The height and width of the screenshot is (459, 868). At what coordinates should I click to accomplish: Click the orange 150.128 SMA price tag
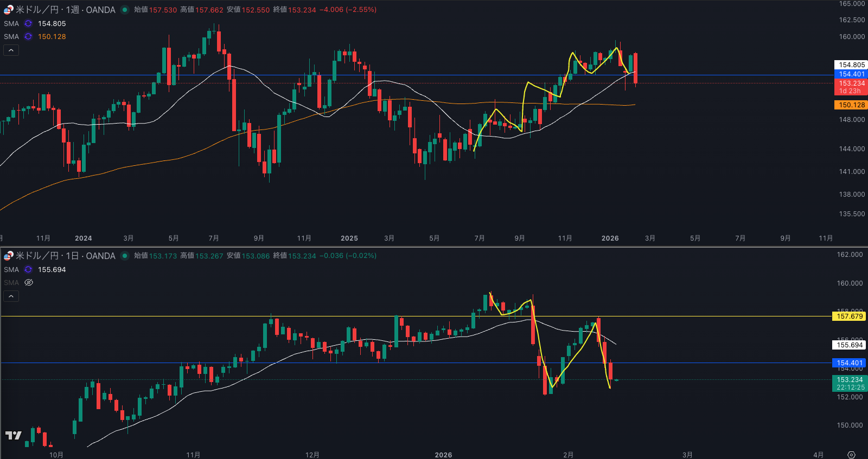pyautogui.click(x=851, y=105)
